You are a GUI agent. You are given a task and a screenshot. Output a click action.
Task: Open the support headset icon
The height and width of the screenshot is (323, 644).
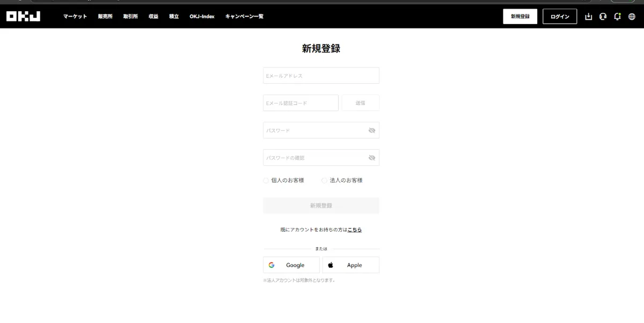(603, 17)
